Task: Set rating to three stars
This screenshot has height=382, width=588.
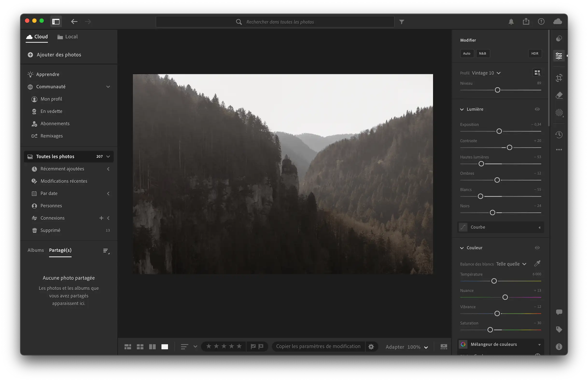Action: (x=224, y=346)
